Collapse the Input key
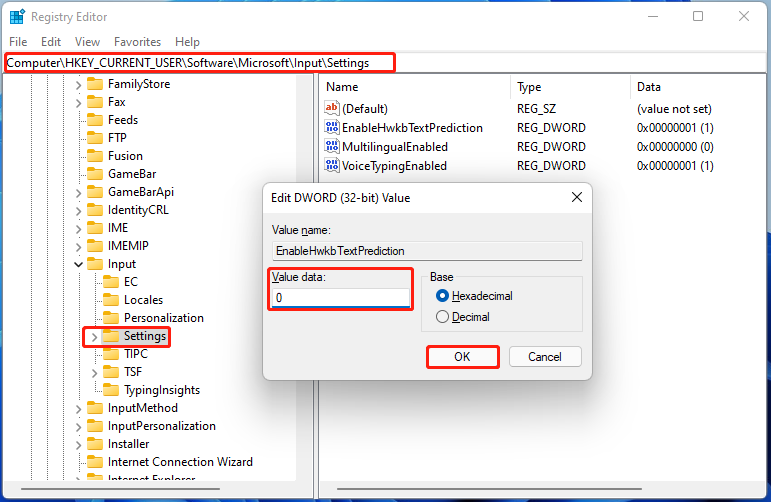 [x=79, y=265]
